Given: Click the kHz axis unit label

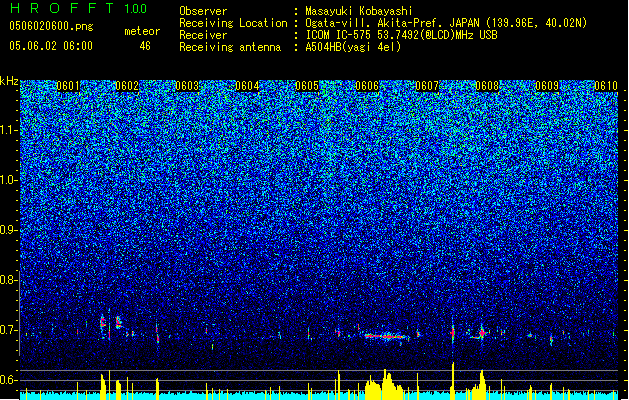Looking at the screenshot, I should click(9, 81).
